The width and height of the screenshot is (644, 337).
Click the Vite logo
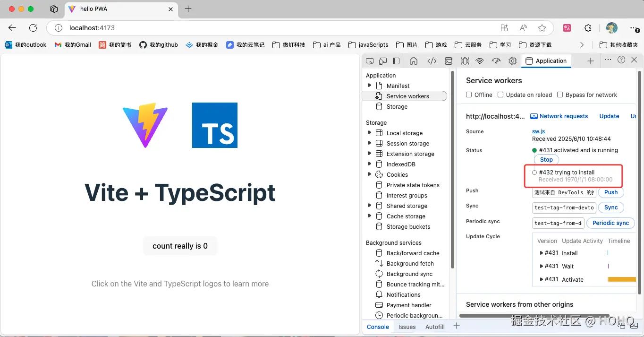coord(145,125)
